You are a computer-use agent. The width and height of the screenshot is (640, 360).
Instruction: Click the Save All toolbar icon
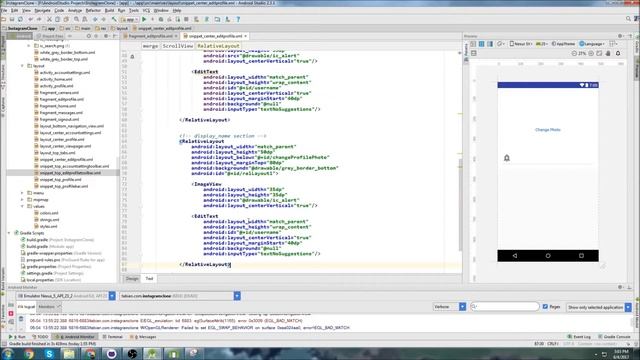[12, 19]
